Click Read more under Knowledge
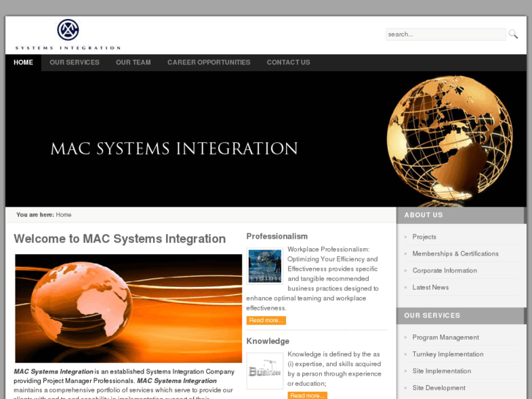 point(307,395)
